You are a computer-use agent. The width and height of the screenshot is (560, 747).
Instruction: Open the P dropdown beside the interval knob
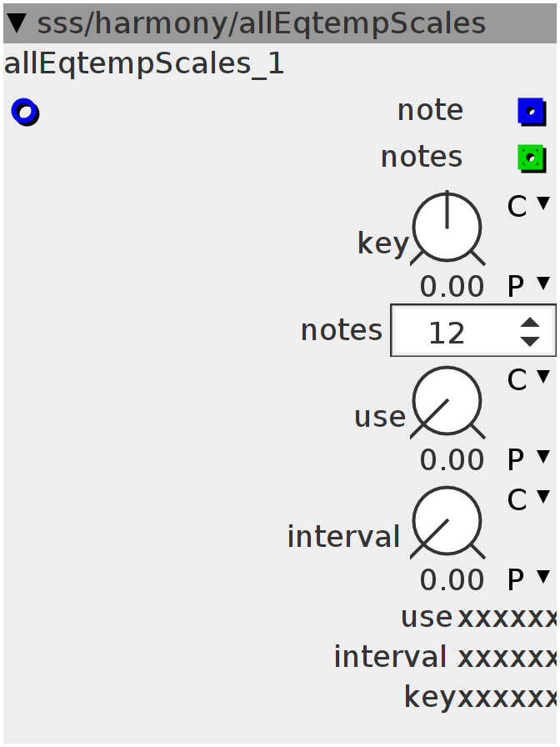point(529,579)
